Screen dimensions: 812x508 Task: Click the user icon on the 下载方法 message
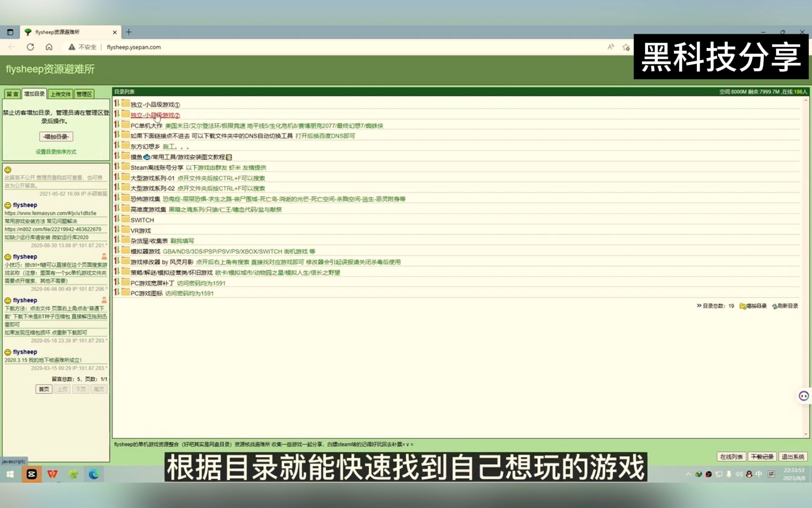tap(104, 300)
